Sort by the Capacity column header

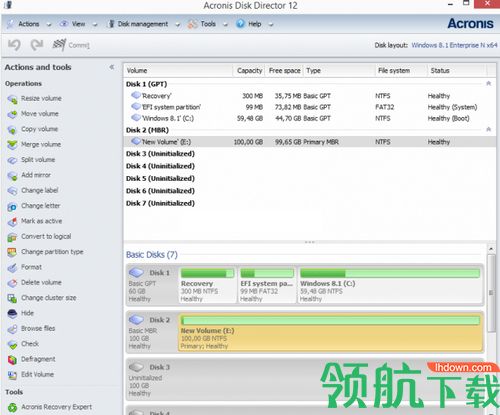(249, 71)
